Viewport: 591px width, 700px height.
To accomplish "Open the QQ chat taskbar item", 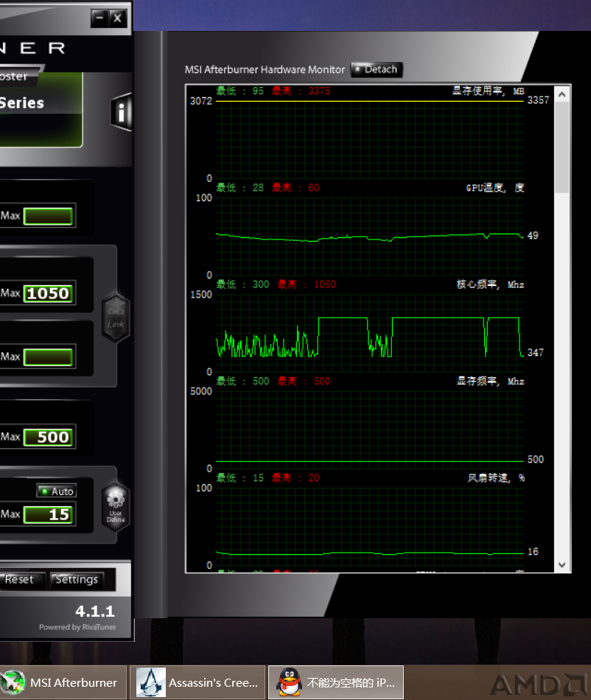I will click(x=336, y=682).
